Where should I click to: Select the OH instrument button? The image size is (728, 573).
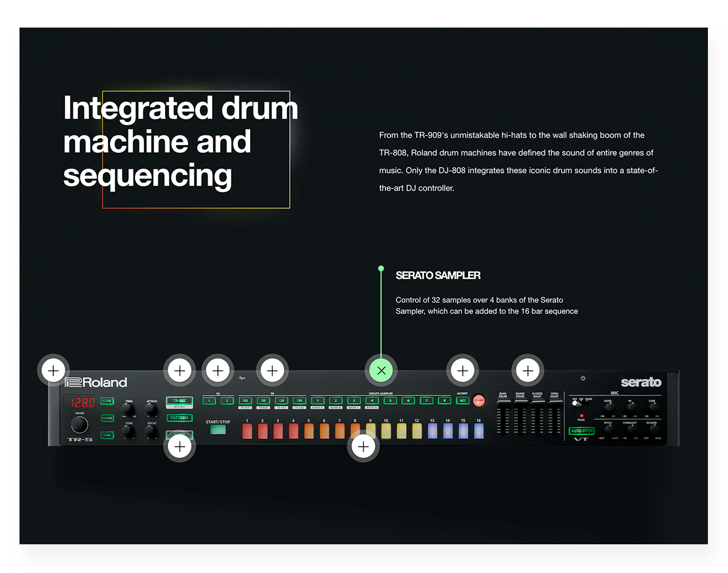click(299, 401)
